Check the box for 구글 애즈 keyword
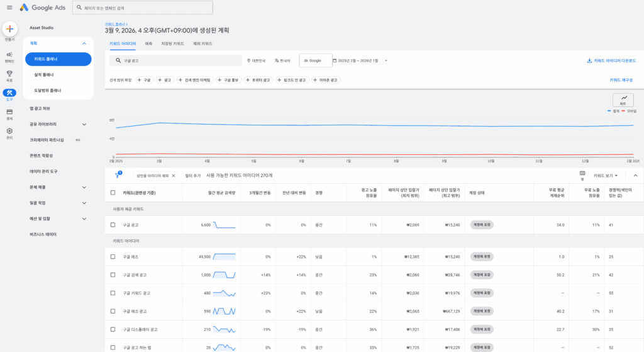644x352 pixels. (113, 256)
